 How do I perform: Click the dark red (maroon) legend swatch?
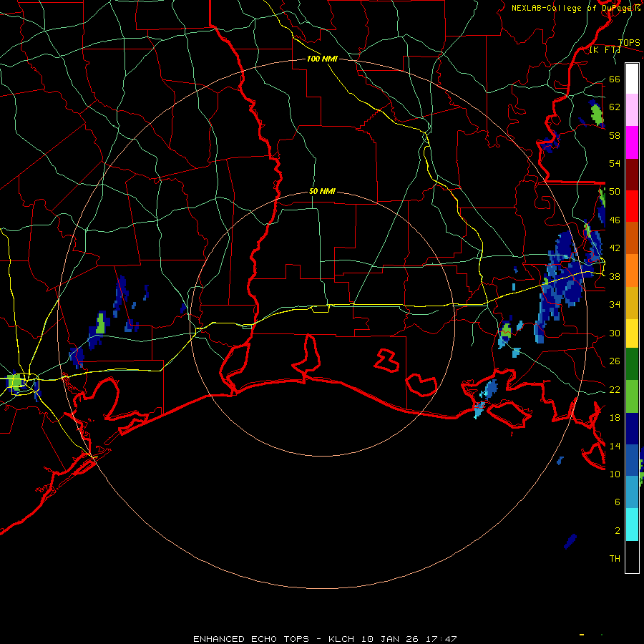coord(632,175)
